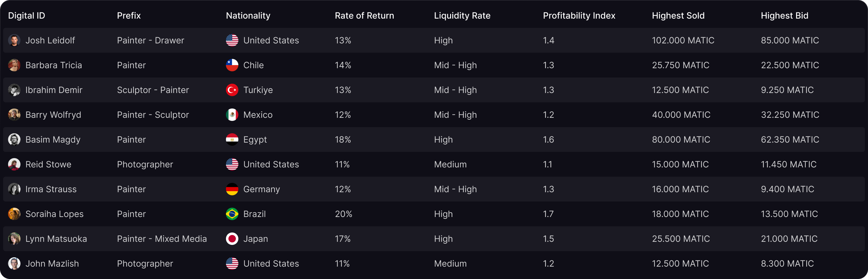Viewport: 868px width, 279px height.
Task: Click the Turkiye flag icon
Action: pos(232,90)
